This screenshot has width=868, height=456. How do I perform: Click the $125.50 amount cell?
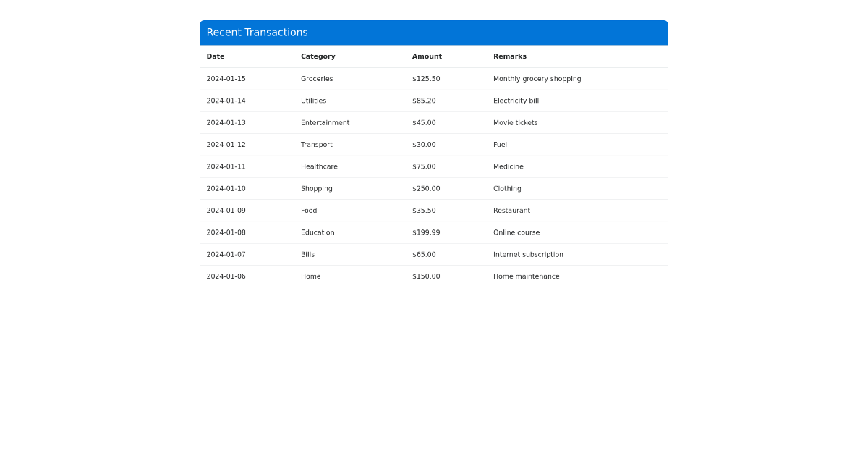[425, 78]
